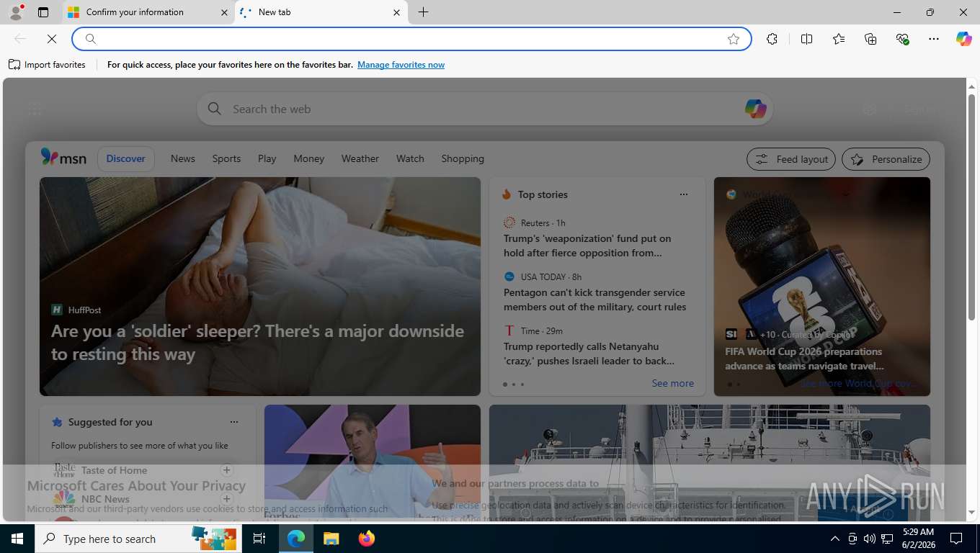Close the Confirm your information tab

[x=224, y=12]
